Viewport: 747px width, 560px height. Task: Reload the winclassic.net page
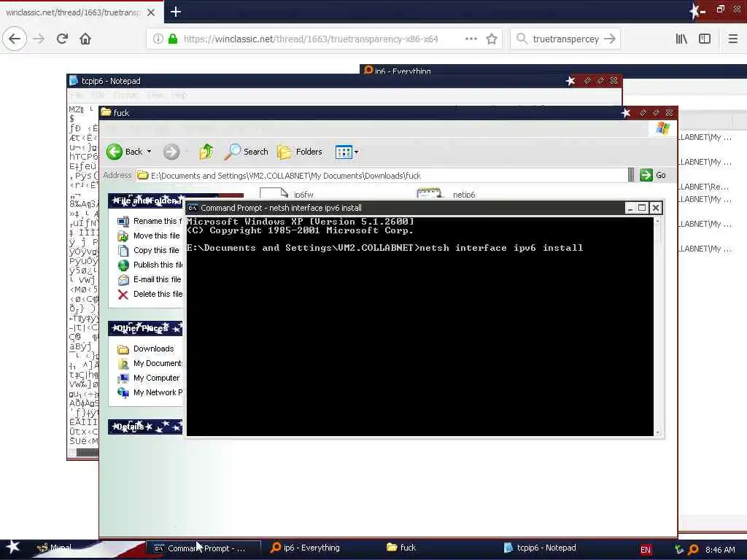pyautogui.click(x=62, y=39)
